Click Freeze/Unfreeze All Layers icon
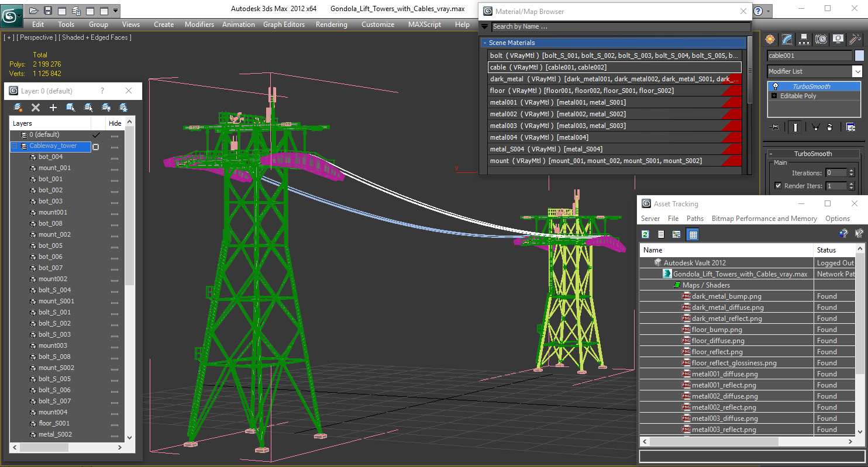The width and height of the screenshot is (868, 467). (123, 108)
